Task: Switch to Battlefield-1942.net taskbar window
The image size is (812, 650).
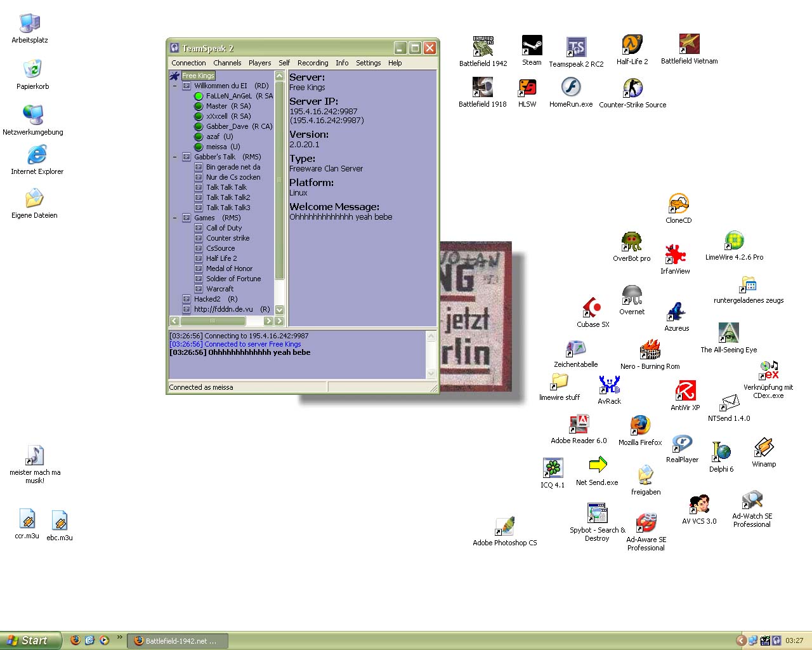Action: click(x=178, y=641)
